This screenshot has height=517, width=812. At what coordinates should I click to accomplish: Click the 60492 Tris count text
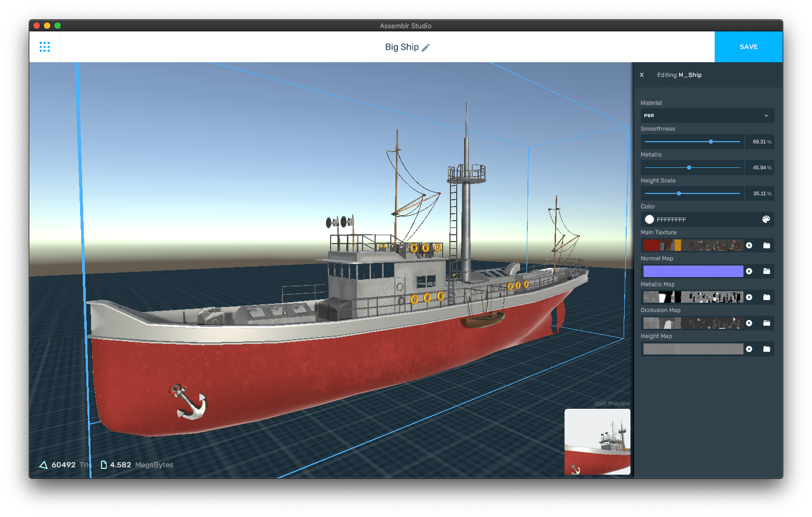(x=72, y=465)
